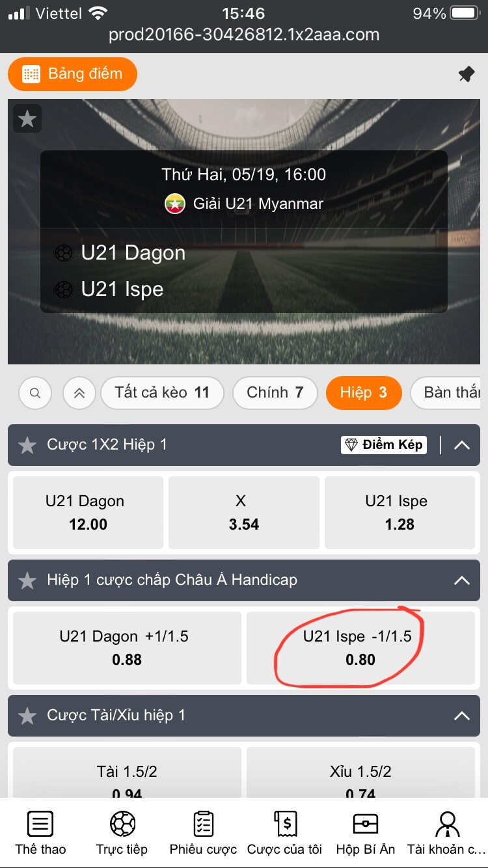488x868 pixels.
Task: Collapse all markets with double-chevron icon
Action: (79, 393)
